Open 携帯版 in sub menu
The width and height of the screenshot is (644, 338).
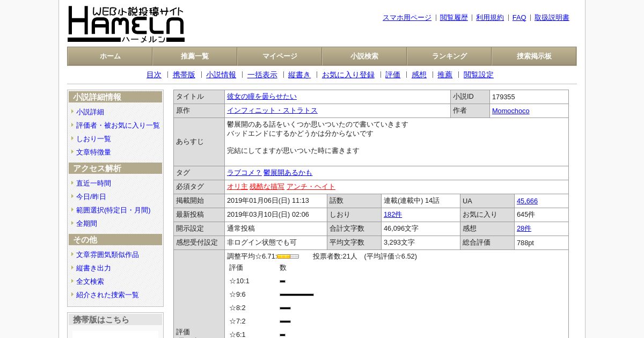pyautogui.click(x=184, y=75)
